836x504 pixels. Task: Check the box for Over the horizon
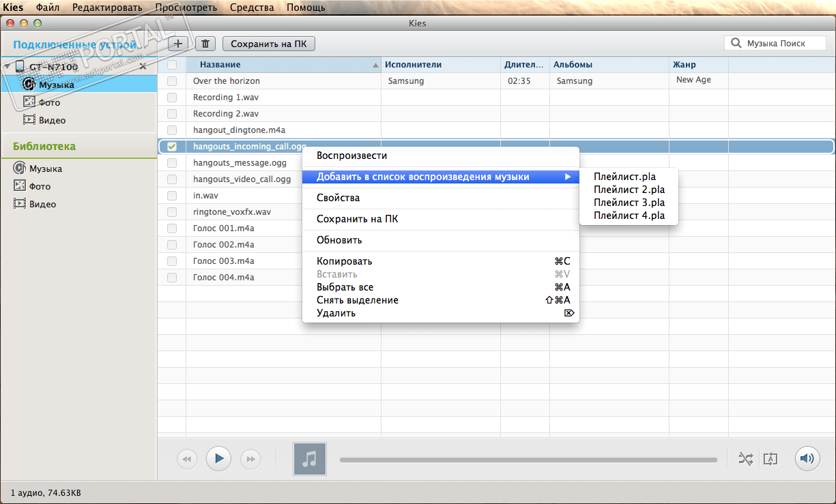(x=172, y=81)
